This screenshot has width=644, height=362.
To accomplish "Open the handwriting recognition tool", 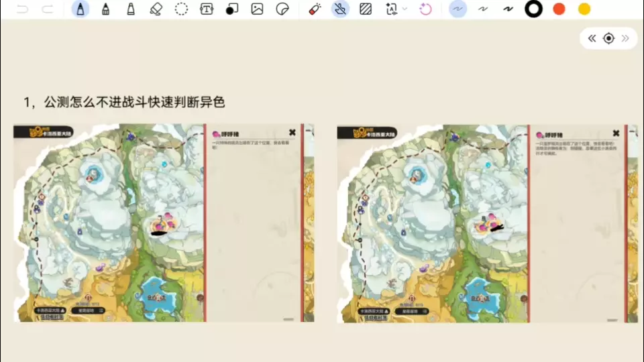I will click(x=391, y=9).
